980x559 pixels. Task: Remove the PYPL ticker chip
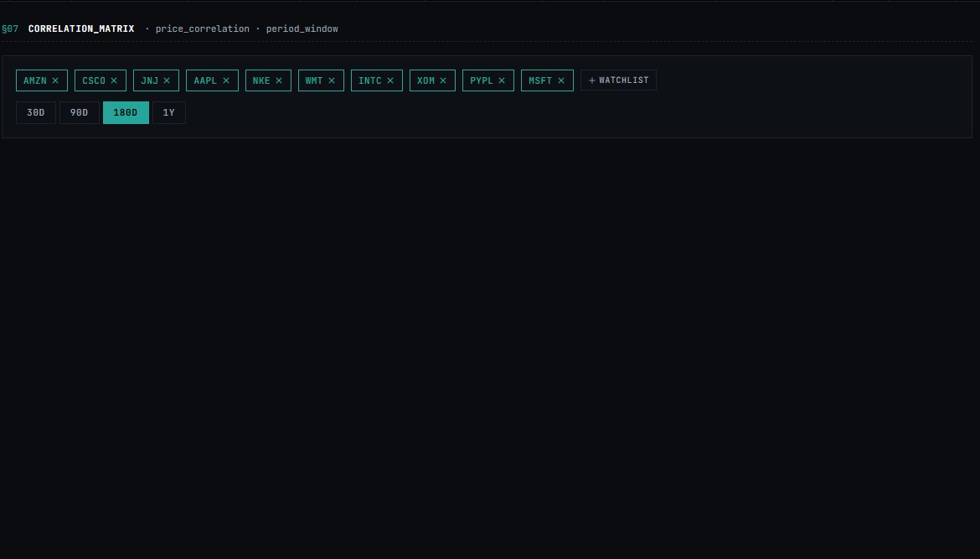[x=502, y=80]
